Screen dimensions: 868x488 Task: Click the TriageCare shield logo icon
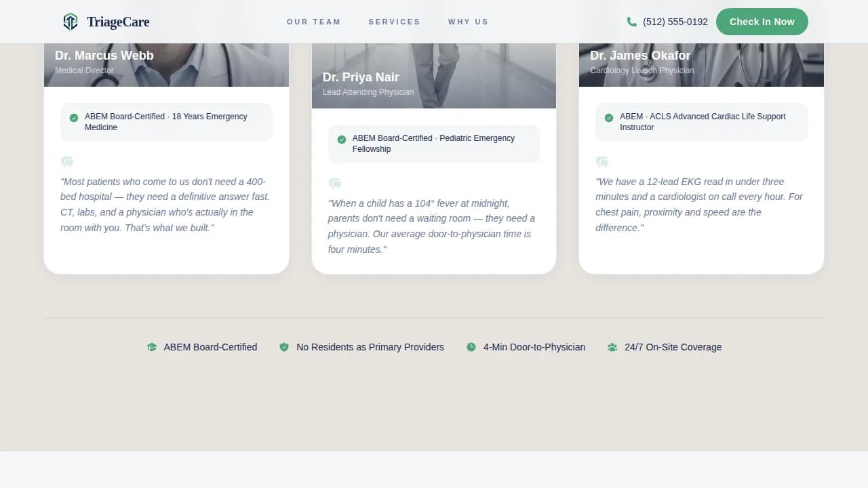click(71, 21)
